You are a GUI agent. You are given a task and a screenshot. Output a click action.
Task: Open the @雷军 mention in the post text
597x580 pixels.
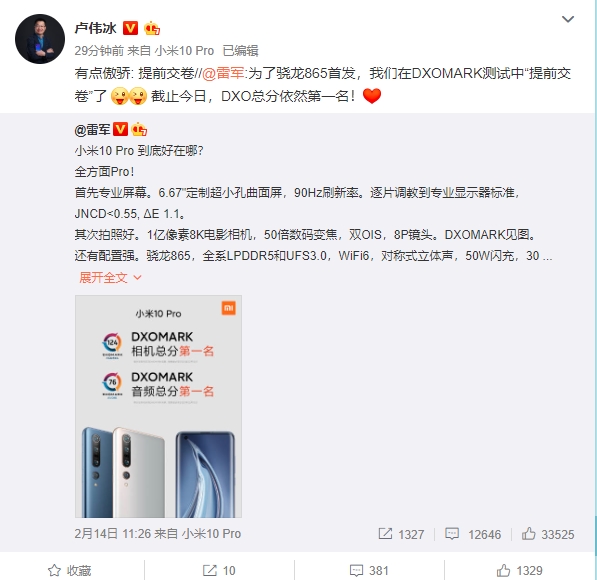tap(223, 73)
